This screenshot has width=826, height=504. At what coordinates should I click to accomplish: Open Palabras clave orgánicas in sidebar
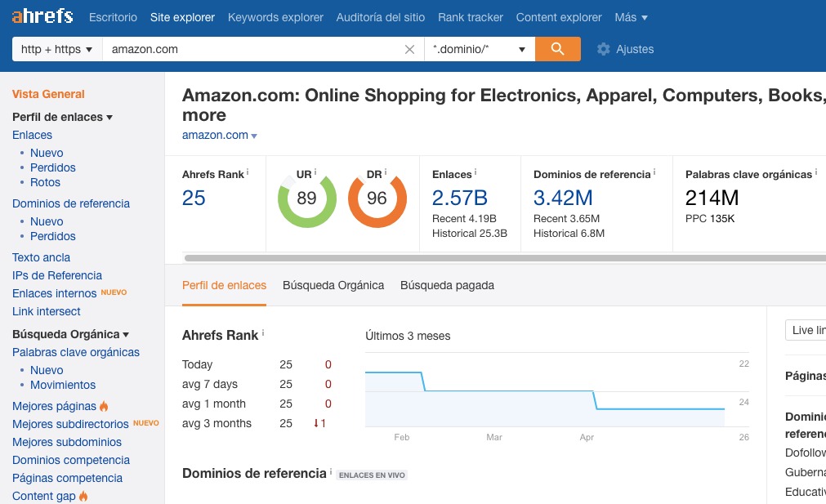76,352
